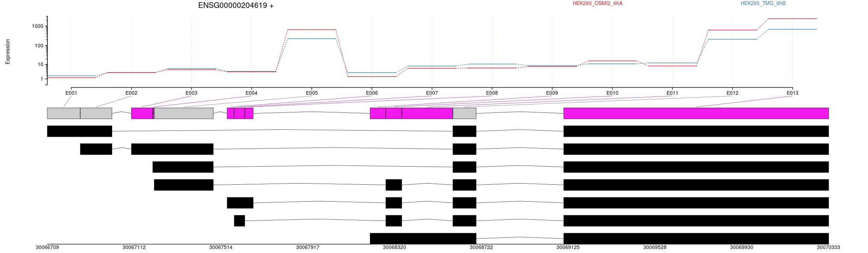This screenshot has height=253, width=868.
Task: Click the gray exon block before last intron
Action: pos(464,113)
